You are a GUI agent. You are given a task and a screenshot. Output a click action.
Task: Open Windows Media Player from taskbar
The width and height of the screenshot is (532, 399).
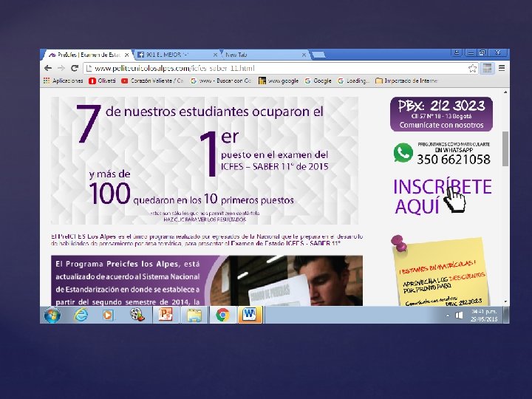click(108, 316)
